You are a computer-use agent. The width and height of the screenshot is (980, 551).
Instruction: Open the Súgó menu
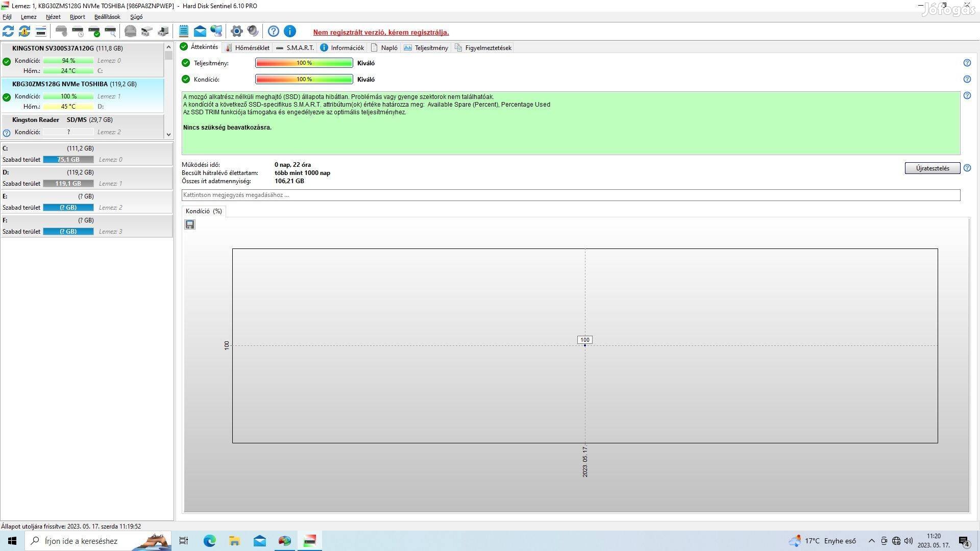[136, 17]
